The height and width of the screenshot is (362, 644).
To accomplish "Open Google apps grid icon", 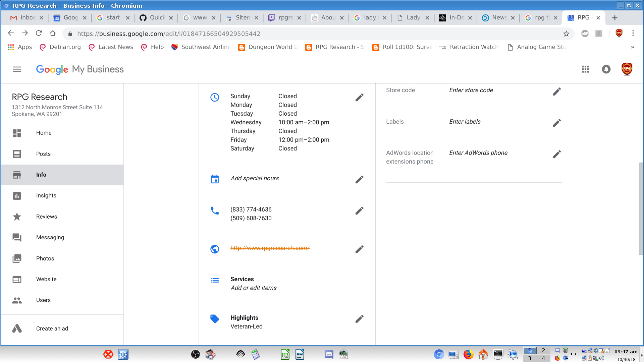I will (585, 69).
